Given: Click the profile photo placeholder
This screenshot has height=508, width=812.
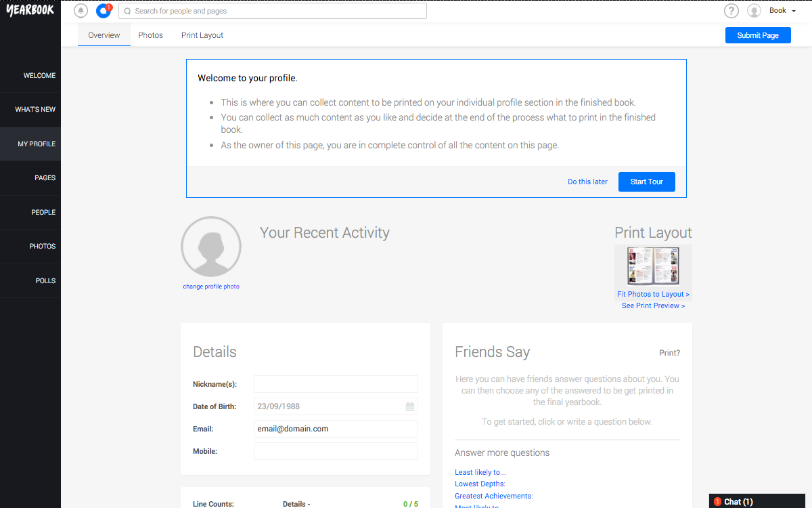Looking at the screenshot, I should pos(211,247).
